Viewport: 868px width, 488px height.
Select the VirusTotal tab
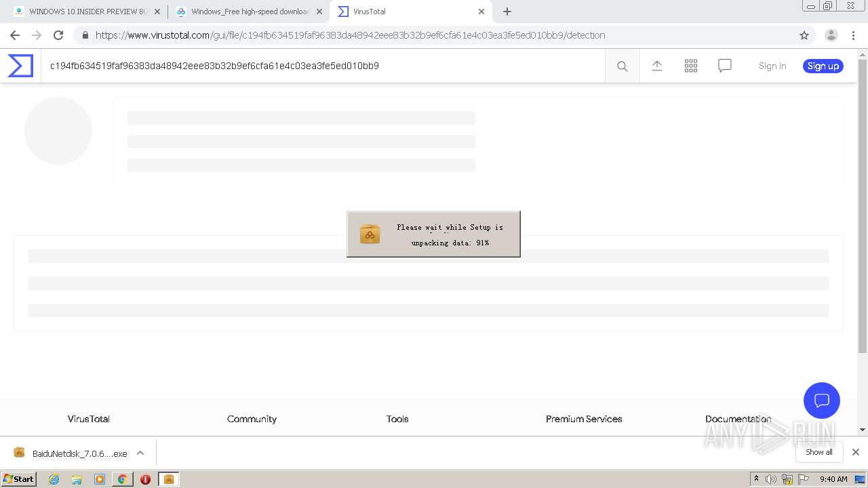click(x=410, y=12)
